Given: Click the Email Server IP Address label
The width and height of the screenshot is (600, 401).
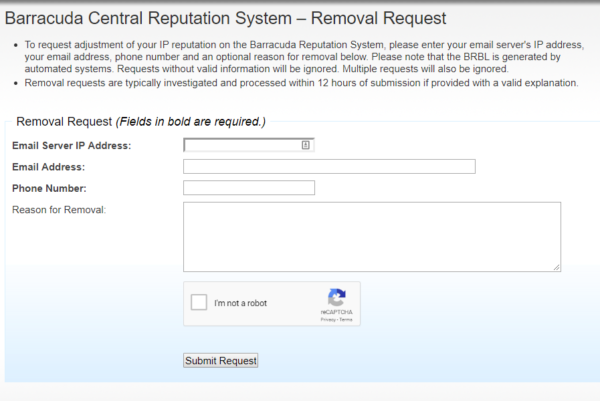Looking at the screenshot, I should point(72,145).
